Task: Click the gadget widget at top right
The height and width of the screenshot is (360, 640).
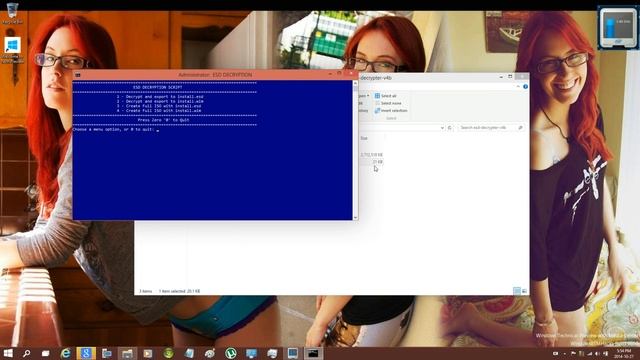Action: (x=618, y=28)
